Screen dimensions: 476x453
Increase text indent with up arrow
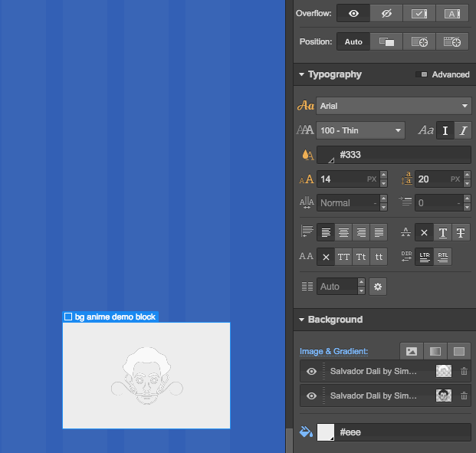(x=467, y=199)
